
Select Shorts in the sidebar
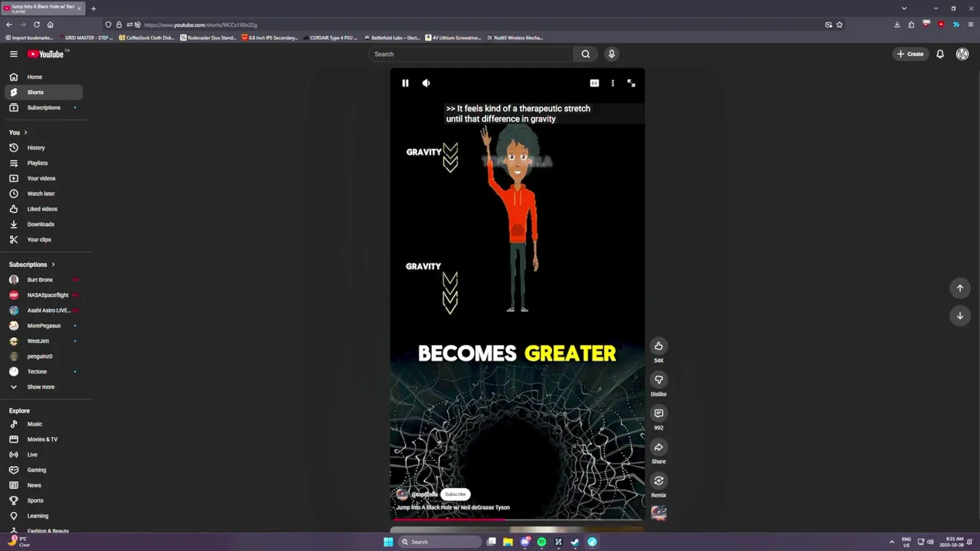click(44, 92)
